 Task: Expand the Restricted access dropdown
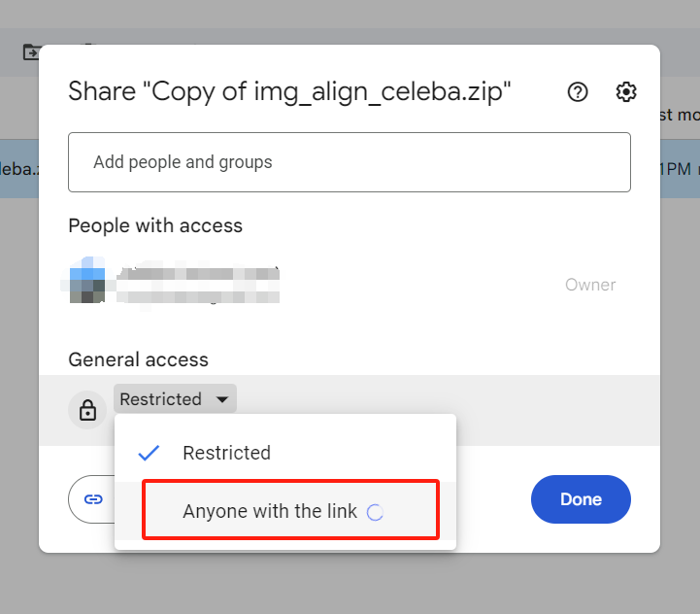174,399
